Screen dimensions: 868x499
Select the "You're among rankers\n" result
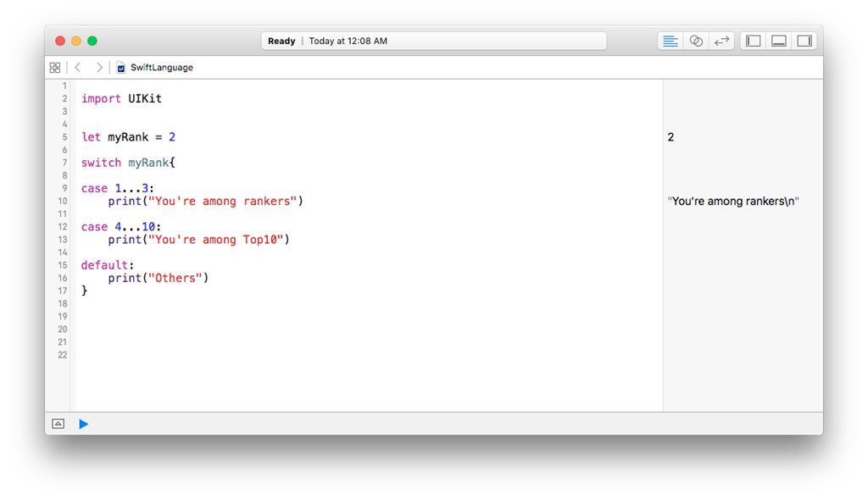[733, 202]
